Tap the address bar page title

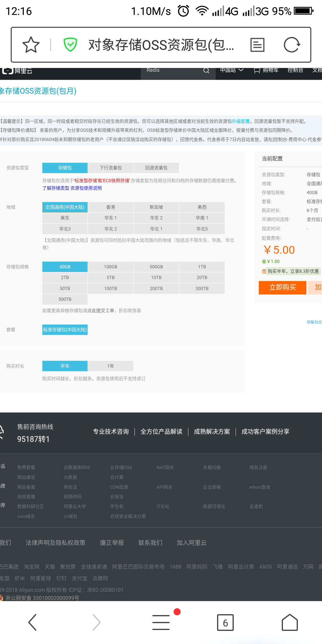(161, 45)
